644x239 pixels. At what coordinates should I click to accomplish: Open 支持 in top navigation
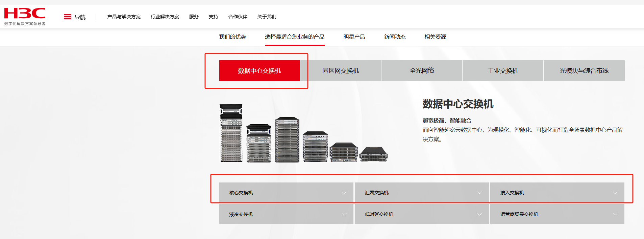(x=214, y=17)
